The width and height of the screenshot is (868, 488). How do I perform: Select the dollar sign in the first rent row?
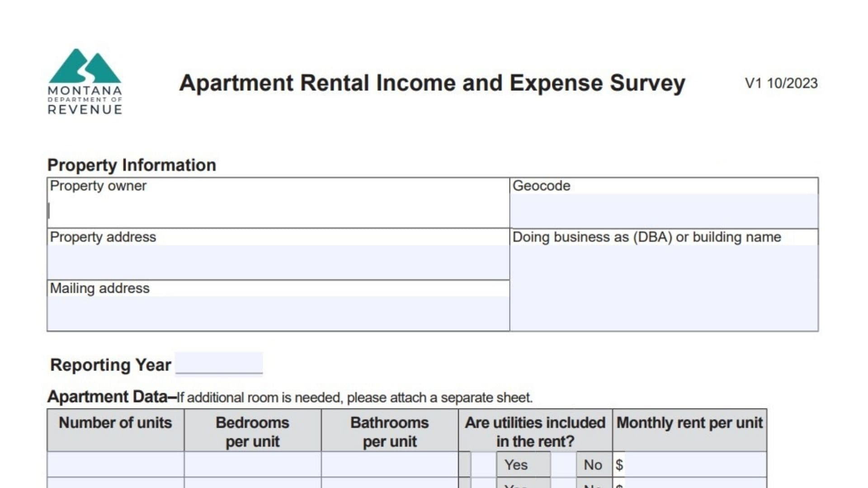pos(620,465)
